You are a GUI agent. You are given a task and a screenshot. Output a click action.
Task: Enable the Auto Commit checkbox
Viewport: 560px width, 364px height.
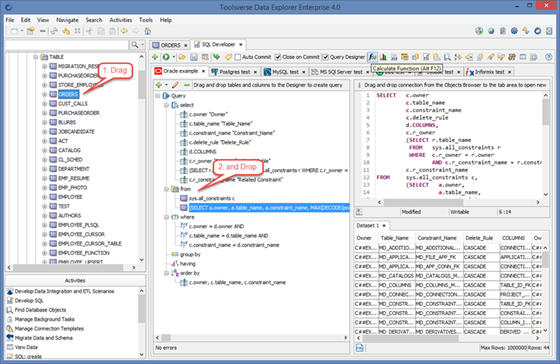coord(238,57)
